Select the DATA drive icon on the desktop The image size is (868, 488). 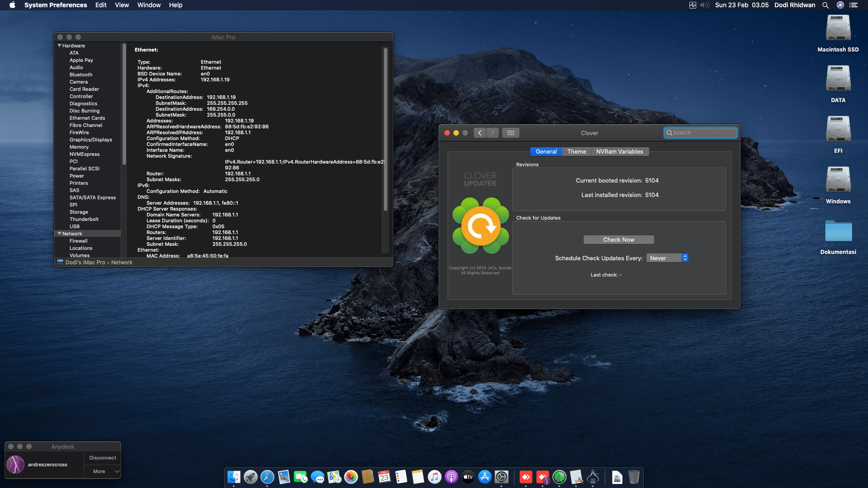(x=838, y=79)
